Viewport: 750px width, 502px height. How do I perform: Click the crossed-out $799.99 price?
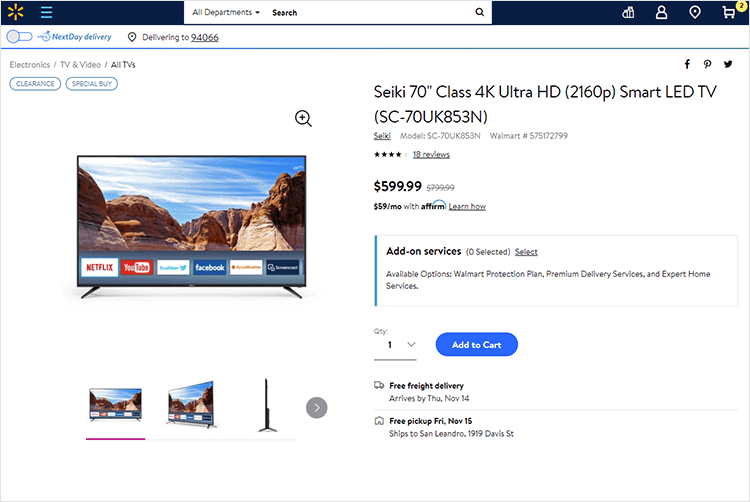441,188
